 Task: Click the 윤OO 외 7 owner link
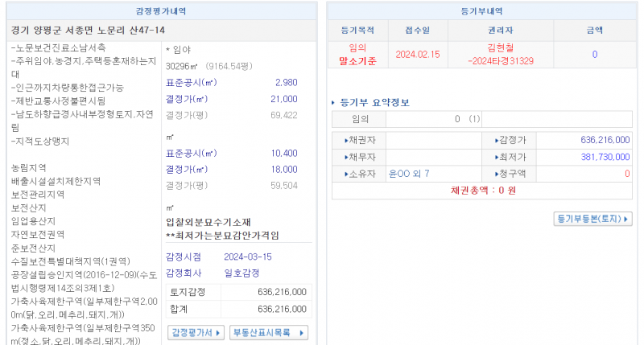(x=409, y=174)
